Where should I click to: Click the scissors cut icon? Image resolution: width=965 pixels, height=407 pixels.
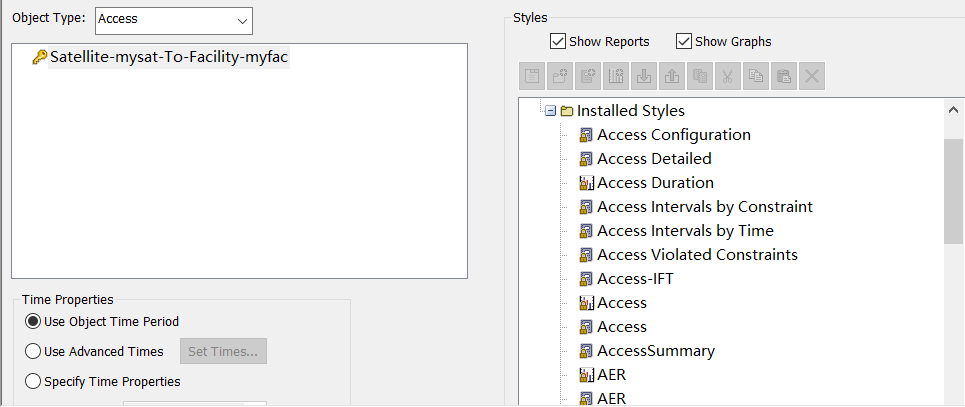tap(727, 76)
